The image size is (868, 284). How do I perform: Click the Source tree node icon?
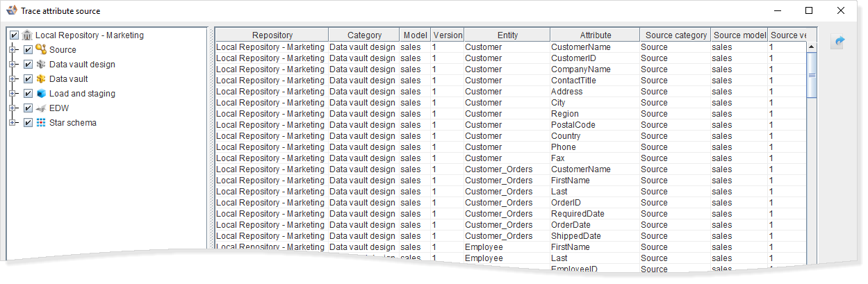(41, 50)
